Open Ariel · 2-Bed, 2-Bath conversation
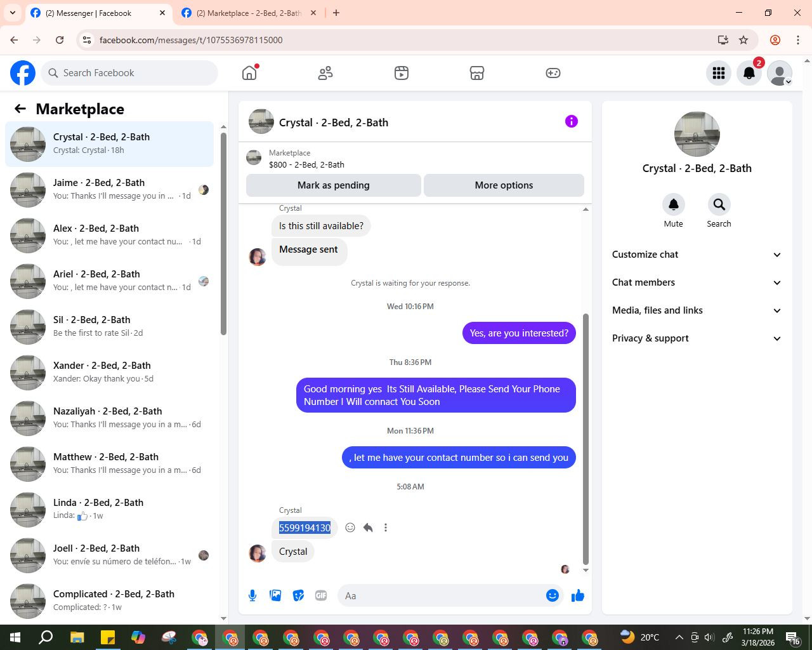 point(109,281)
